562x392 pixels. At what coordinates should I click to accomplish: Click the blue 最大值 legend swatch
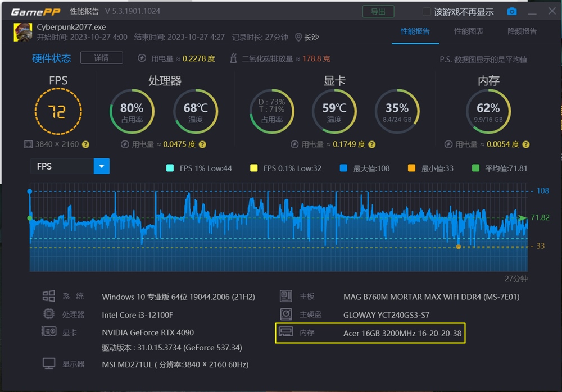point(343,168)
